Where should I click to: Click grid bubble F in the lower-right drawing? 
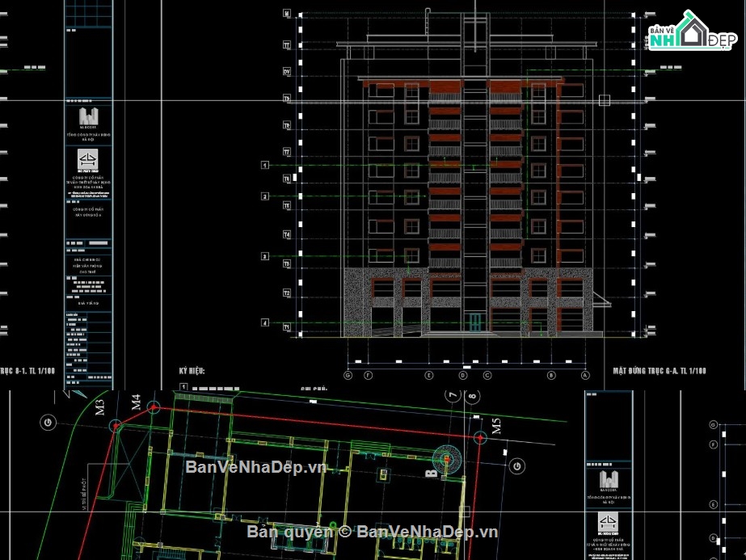point(713,444)
